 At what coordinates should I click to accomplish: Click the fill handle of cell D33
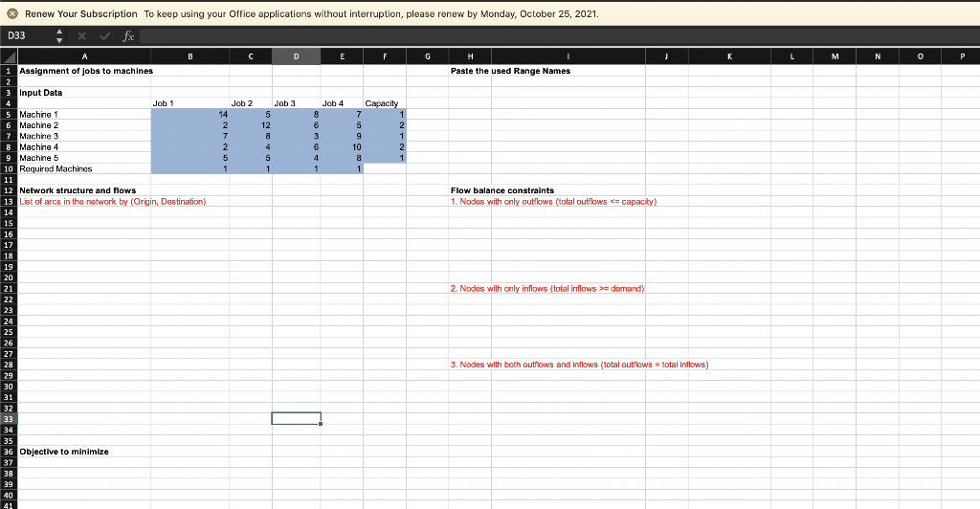[321, 424]
